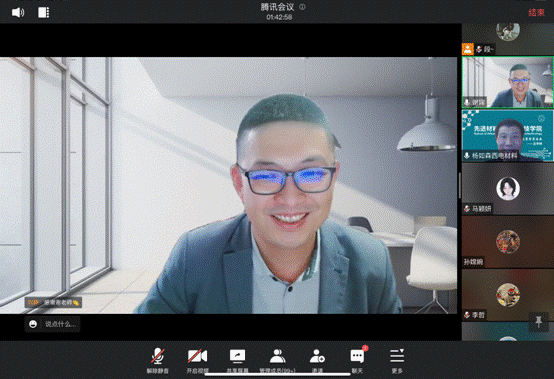Turn on camera via the crossed video icon
Image resolution: width=554 pixels, height=379 pixels.
198,360
